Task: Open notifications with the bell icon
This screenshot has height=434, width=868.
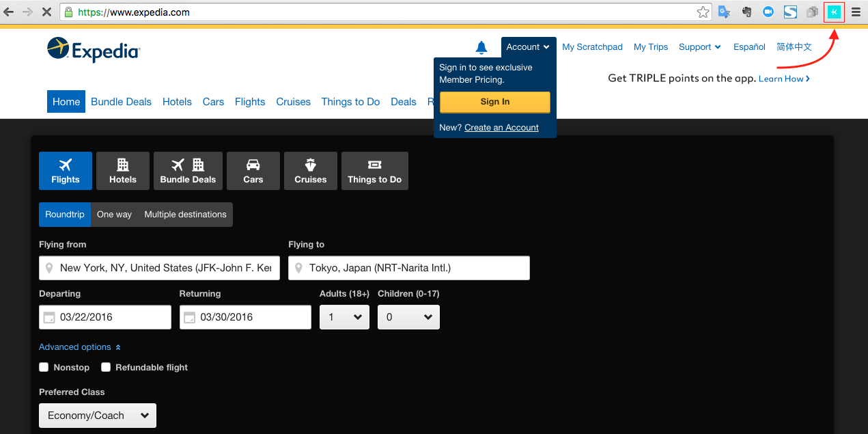Action: tap(481, 47)
